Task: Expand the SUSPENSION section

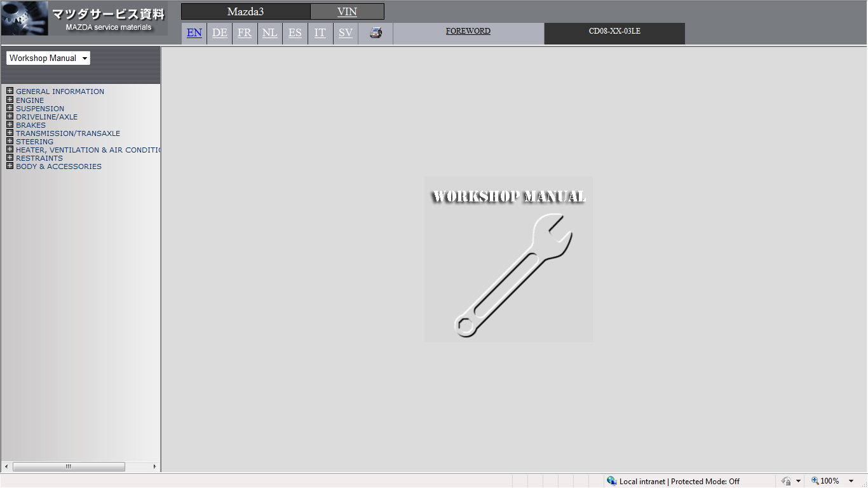Action: pyautogui.click(x=10, y=108)
